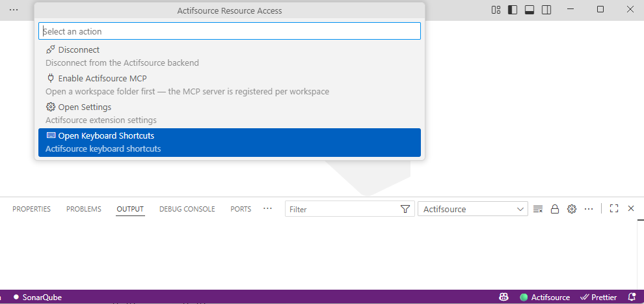644x304 pixels.
Task: Switch to the PROPERTIES tab
Action: (x=32, y=209)
